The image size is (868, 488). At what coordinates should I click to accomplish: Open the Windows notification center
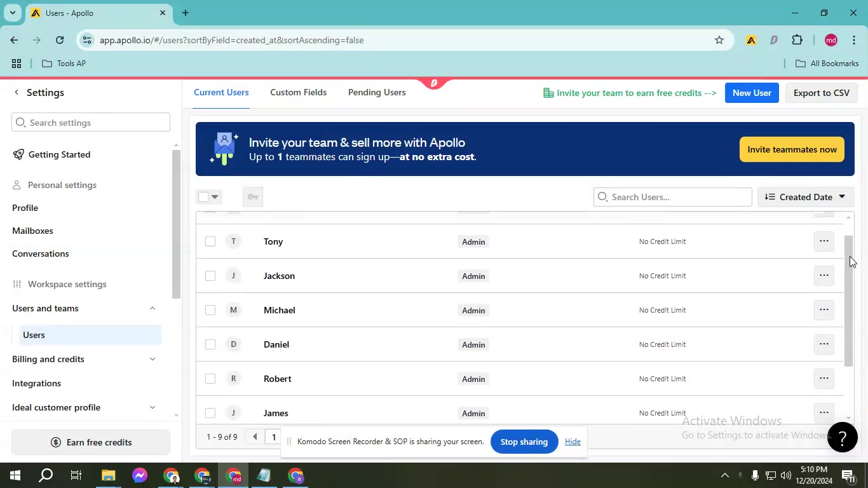coord(848,475)
